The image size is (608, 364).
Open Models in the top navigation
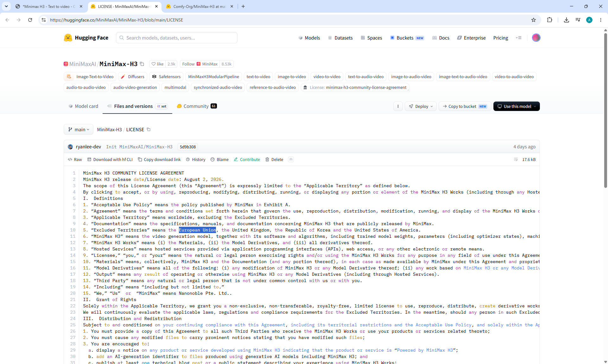(x=309, y=38)
